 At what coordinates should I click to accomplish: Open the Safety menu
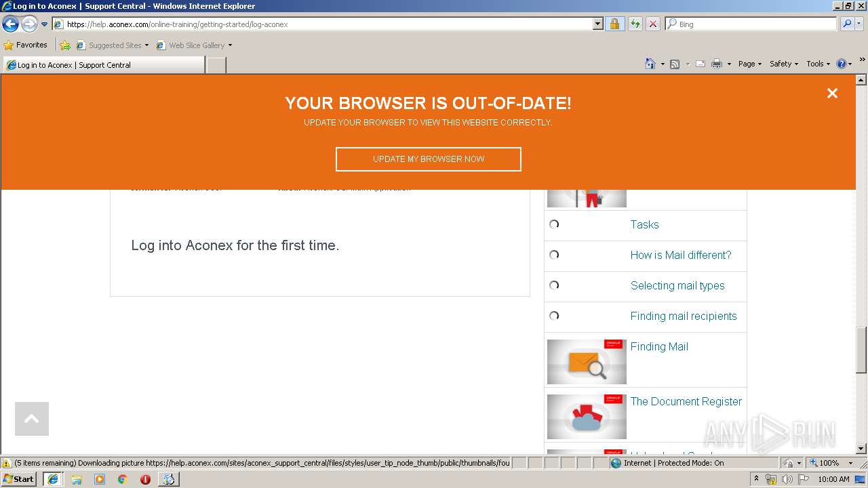click(x=784, y=64)
